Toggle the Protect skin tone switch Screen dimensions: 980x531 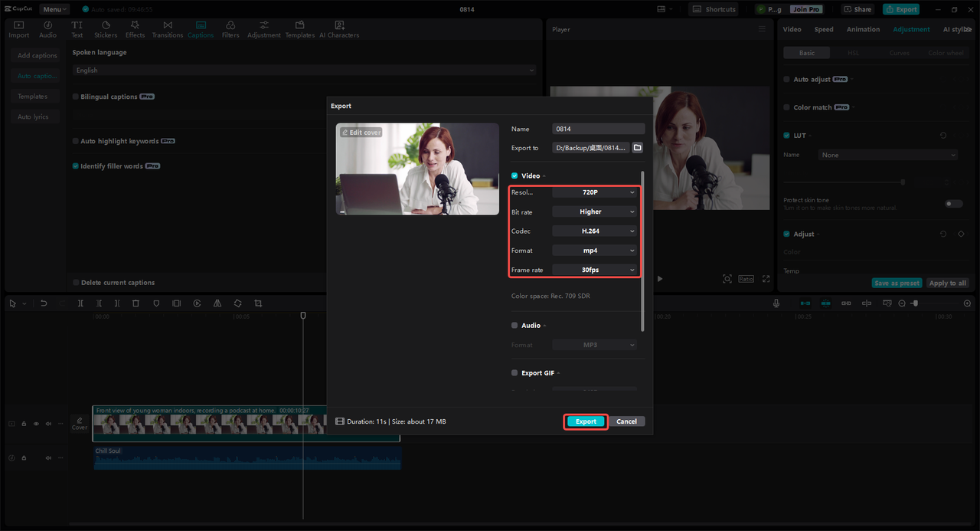(x=953, y=204)
